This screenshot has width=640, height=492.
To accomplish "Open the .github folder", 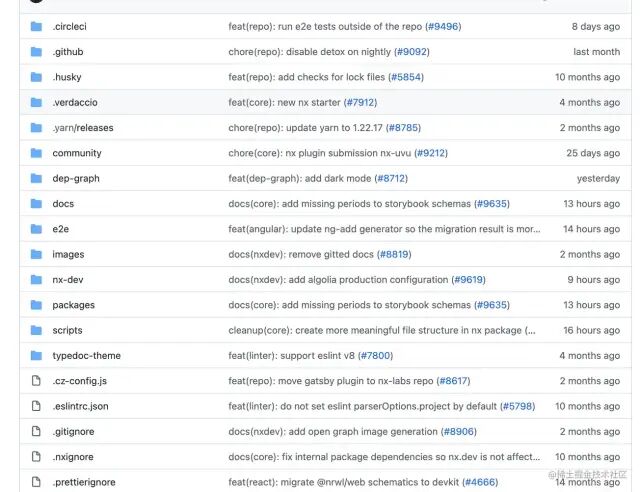I will [68, 52].
